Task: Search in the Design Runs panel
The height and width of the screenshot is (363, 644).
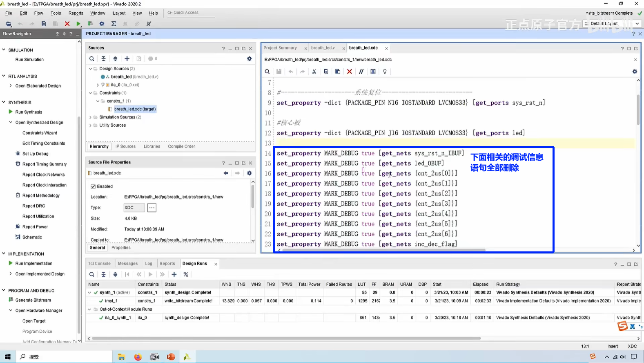Action: [92, 274]
